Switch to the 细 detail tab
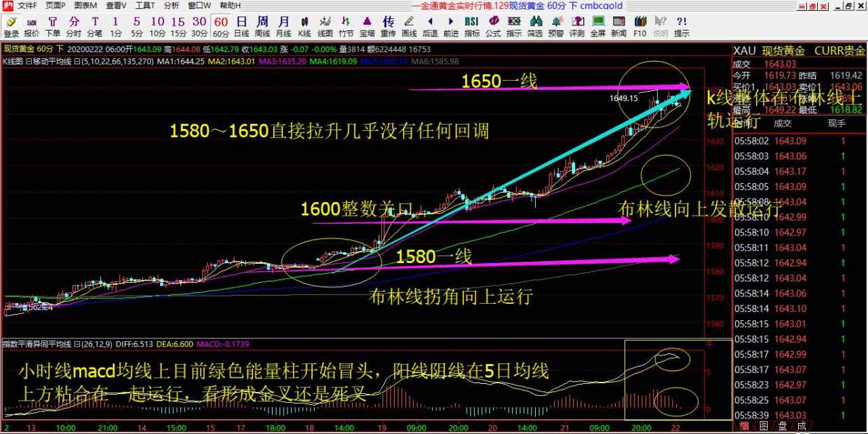This screenshot has height=434, width=868. 745,427
